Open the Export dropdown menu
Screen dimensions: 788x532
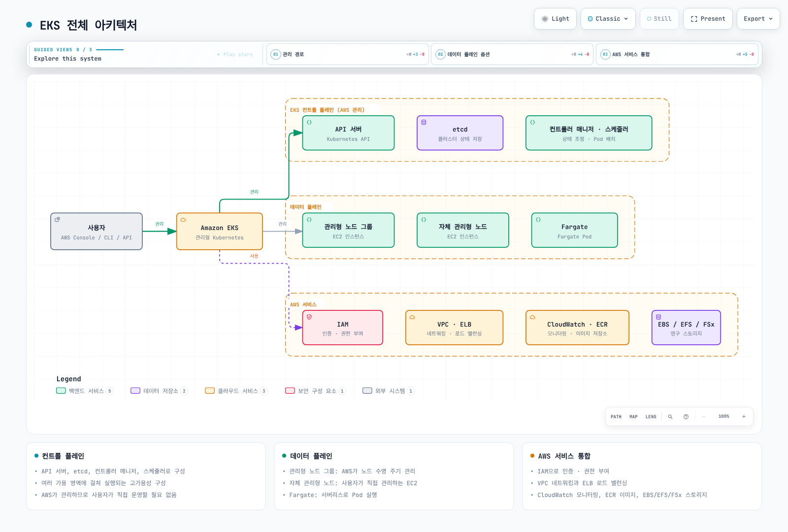(758, 19)
